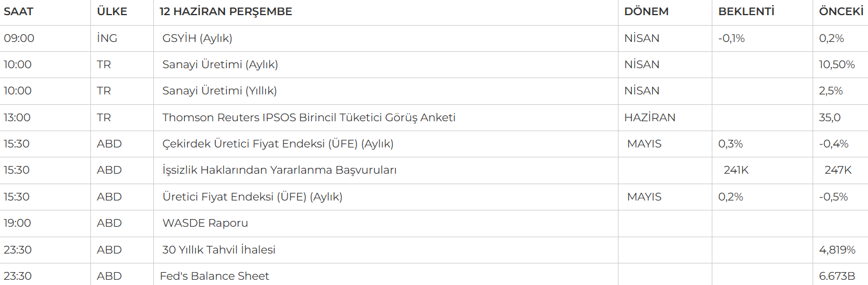Click the ÖNCEKİ column header
This screenshot has height=285, width=868.
(841, 12)
